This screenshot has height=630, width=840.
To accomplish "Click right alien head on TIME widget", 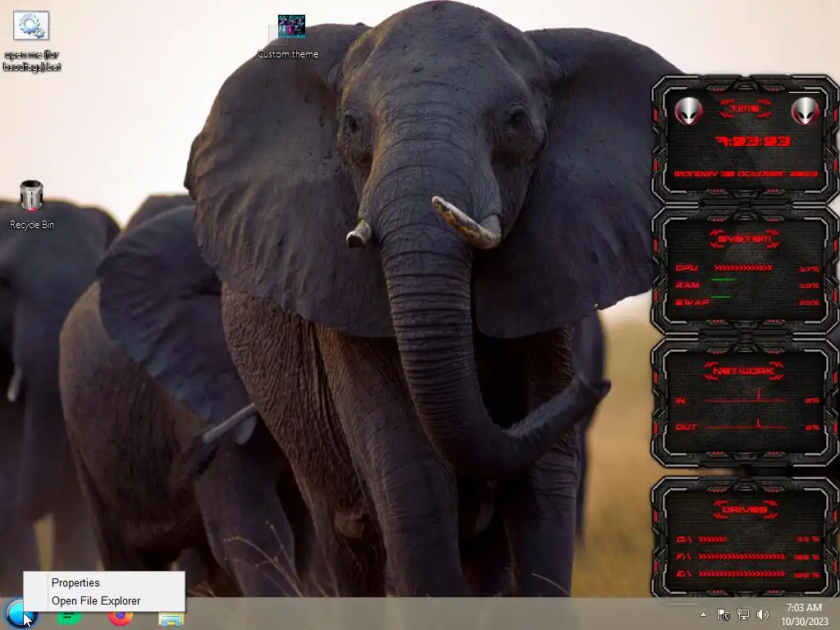I will click(806, 111).
